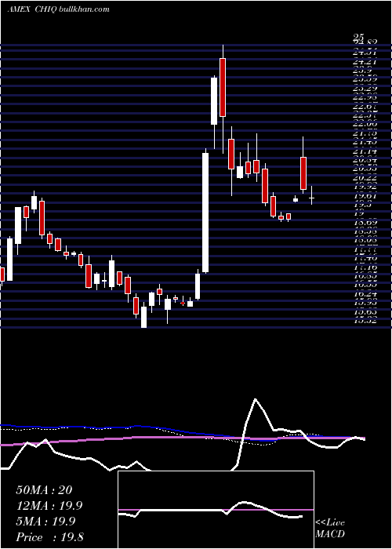
Task: Select the 'Price : 19.8' readout
Action: [x=49, y=537]
